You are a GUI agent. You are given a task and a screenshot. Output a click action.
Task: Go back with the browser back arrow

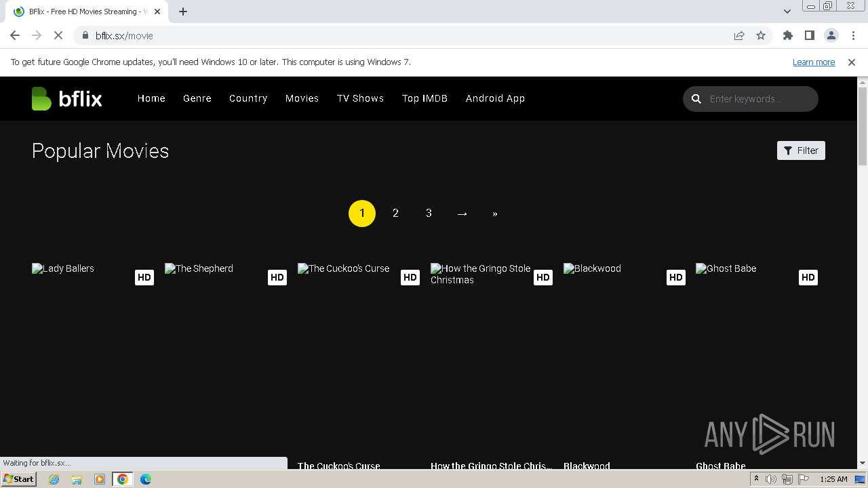pyautogui.click(x=15, y=35)
